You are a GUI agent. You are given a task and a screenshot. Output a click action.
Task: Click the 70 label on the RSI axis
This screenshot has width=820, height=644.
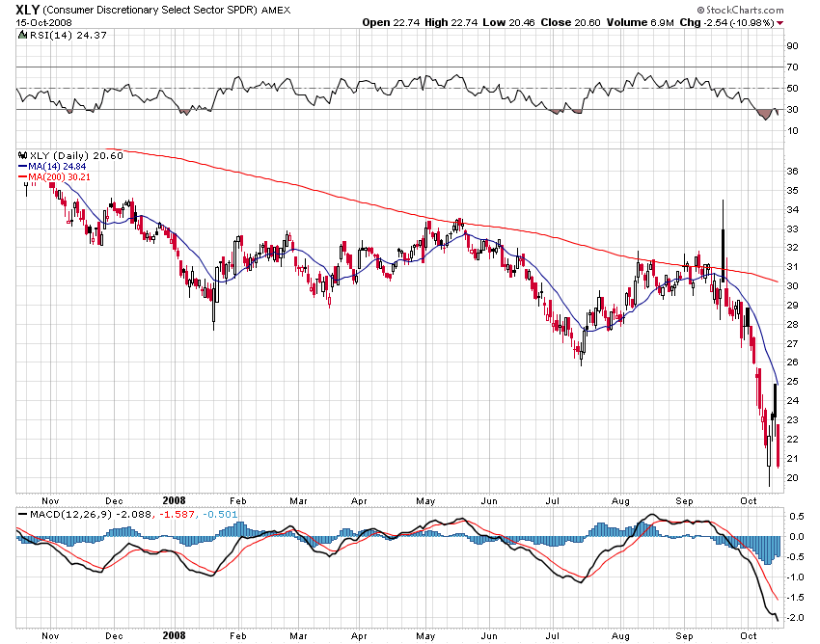coord(793,67)
